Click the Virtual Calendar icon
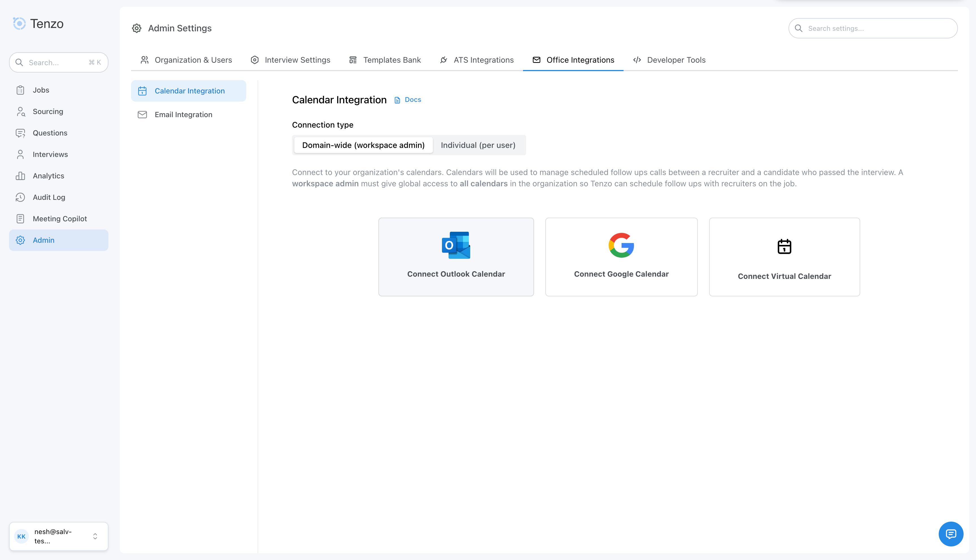This screenshot has height=560, width=976. pos(785,246)
